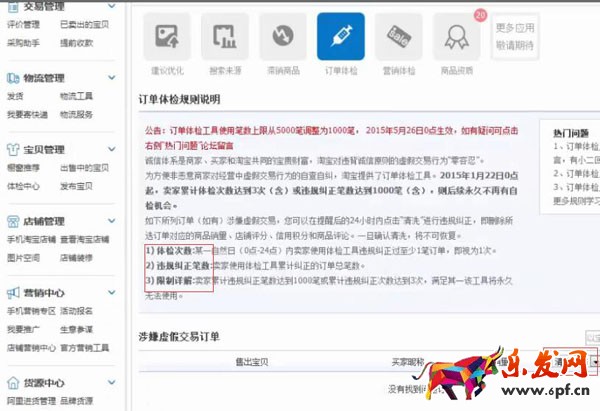
Task: Open 活动报名 link
Action: [x=77, y=311]
